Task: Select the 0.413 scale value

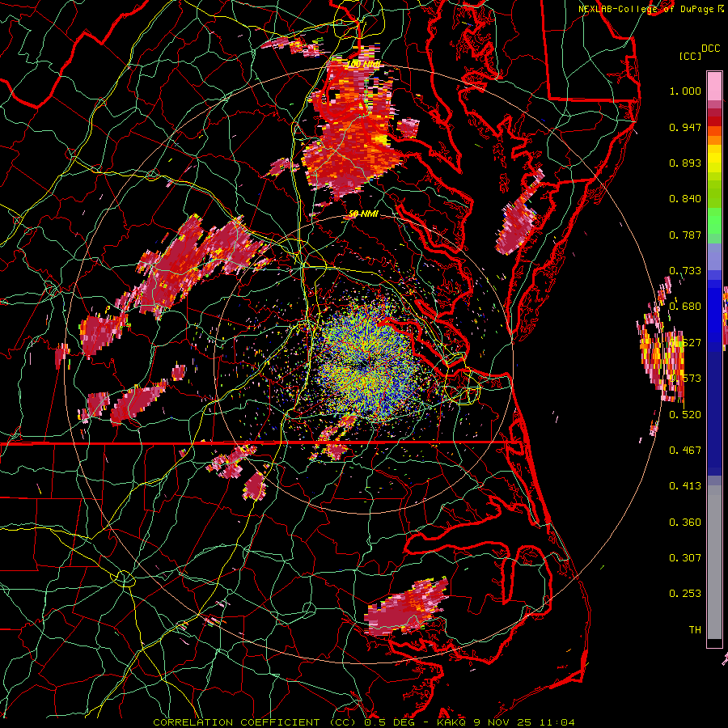Action: [685, 486]
